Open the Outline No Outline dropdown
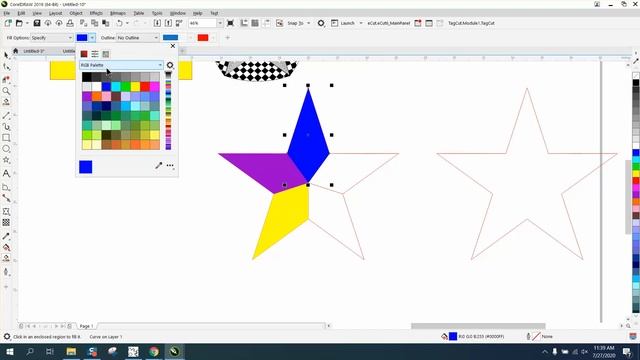The height and width of the screenshot is (360, 640). click(138, 38)
